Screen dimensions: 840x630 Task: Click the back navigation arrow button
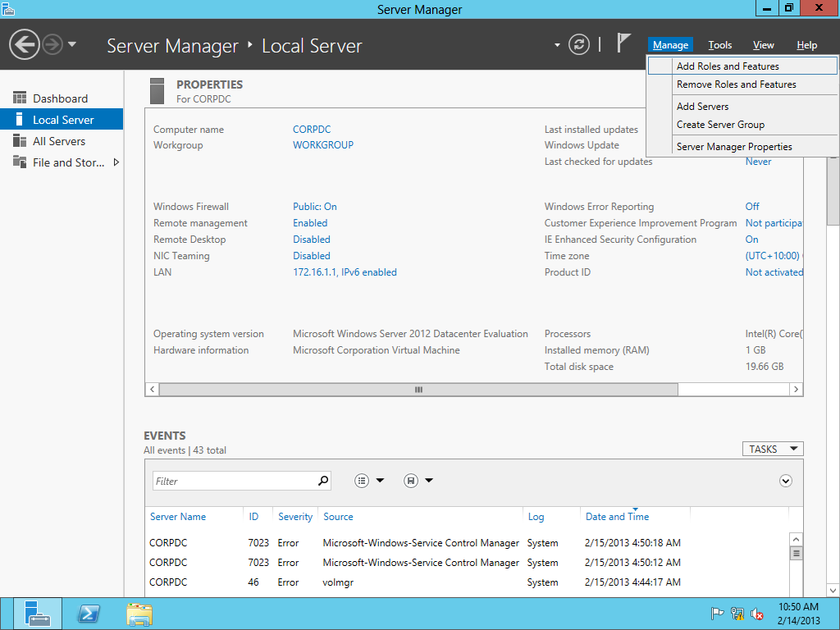[25, 44]
